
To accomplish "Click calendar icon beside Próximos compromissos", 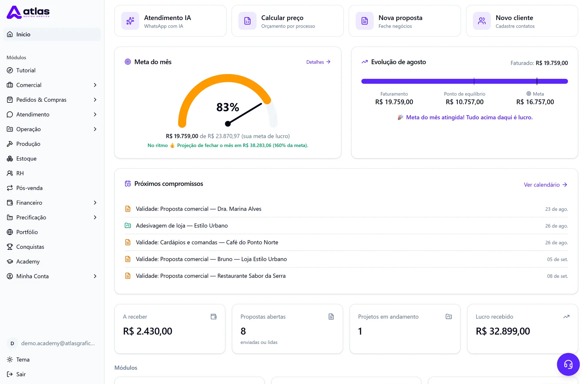I will pos(128,184).
